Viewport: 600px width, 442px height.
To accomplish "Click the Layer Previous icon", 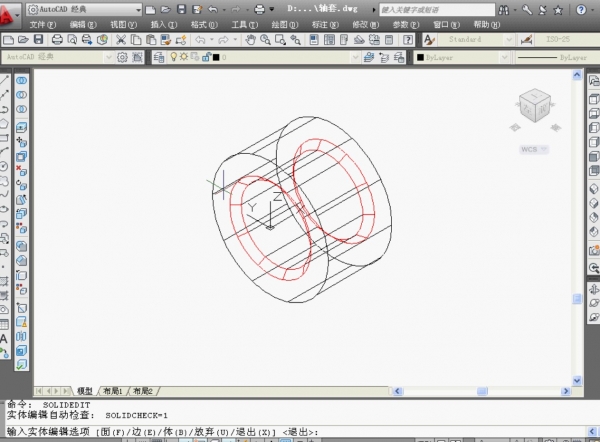I will pyautogui.click(x=384, y=57).
